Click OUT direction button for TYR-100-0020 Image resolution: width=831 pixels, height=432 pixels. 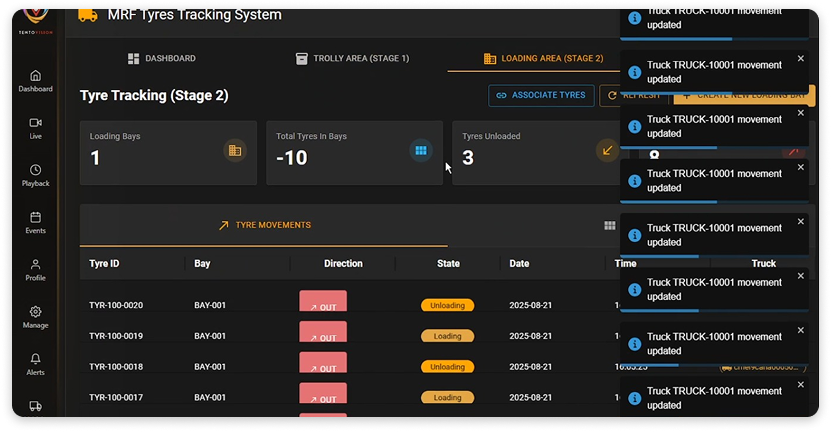(322, 305)
